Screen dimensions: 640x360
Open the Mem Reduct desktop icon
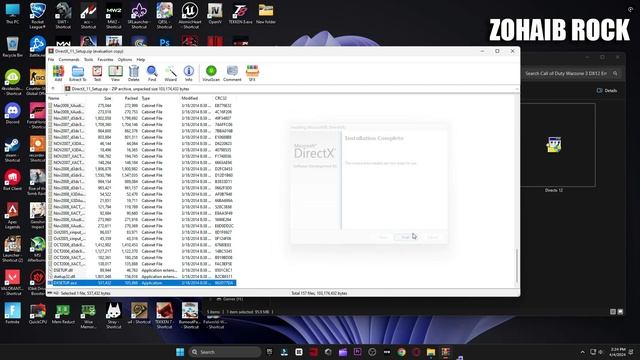(x=63, y=313)
